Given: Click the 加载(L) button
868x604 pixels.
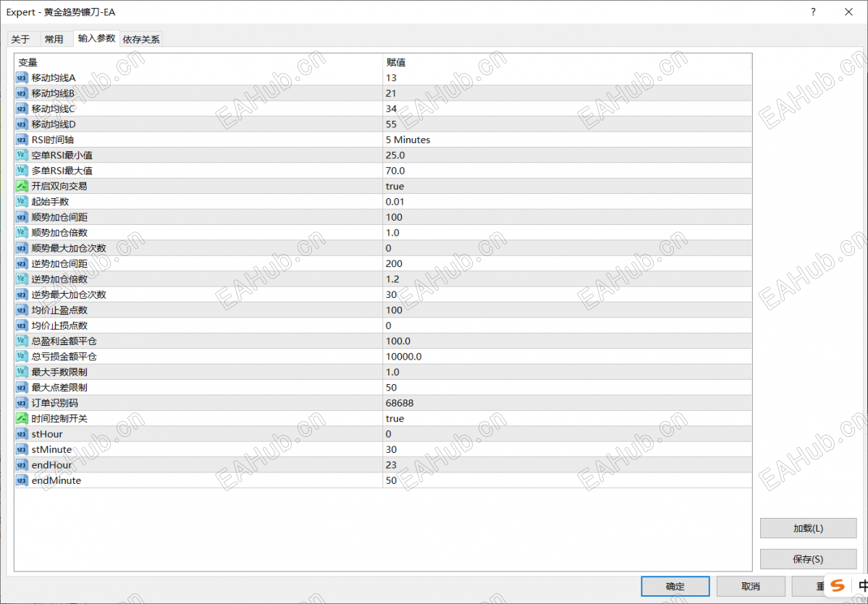Looking at the screenshot, I should tap(808, 528).
